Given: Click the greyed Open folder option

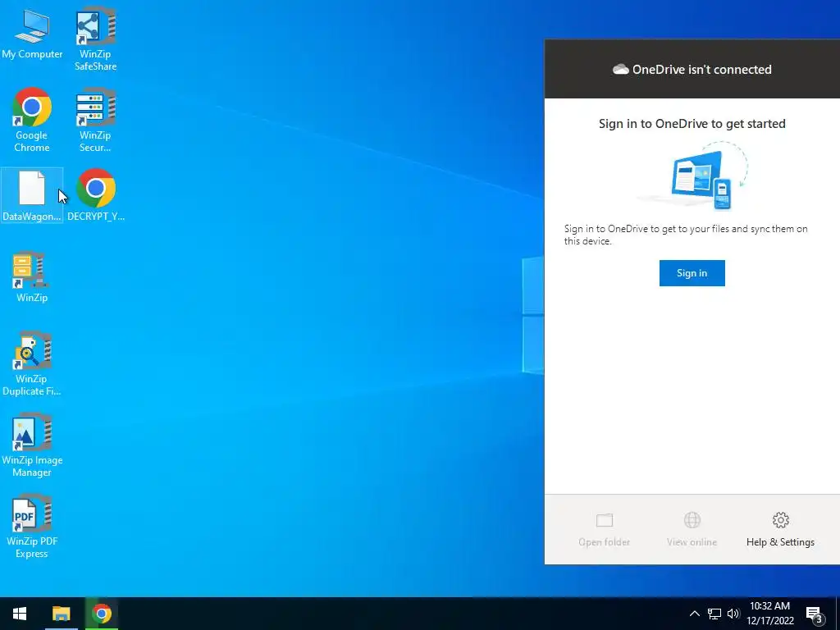Looking at the screenshot, I should [x=604, y=529].
